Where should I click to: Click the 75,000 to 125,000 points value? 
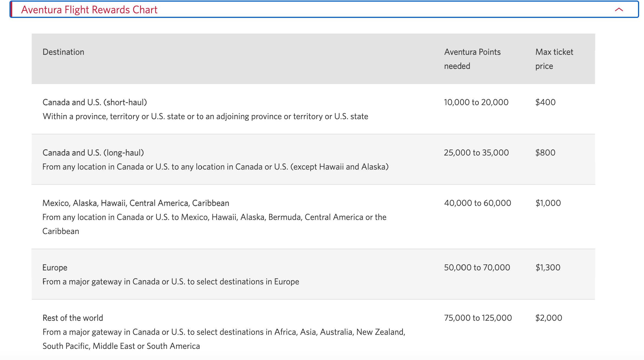pos(478,318)
